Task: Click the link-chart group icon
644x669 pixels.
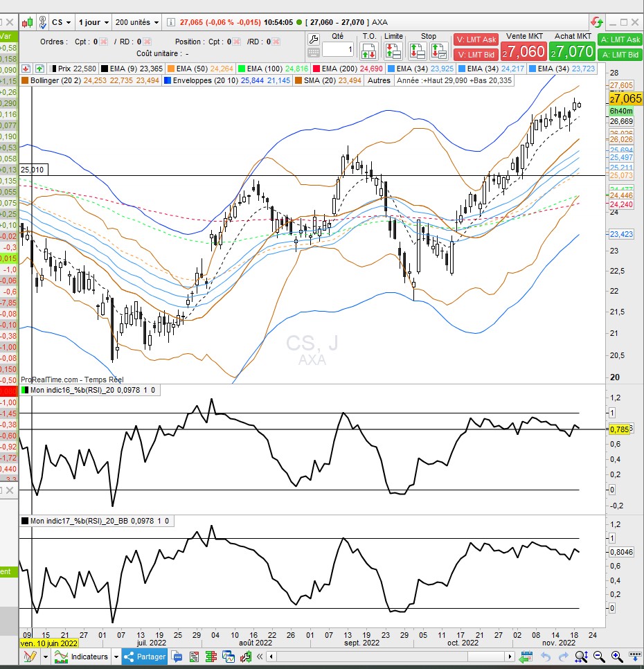Action: click(42, 22)
